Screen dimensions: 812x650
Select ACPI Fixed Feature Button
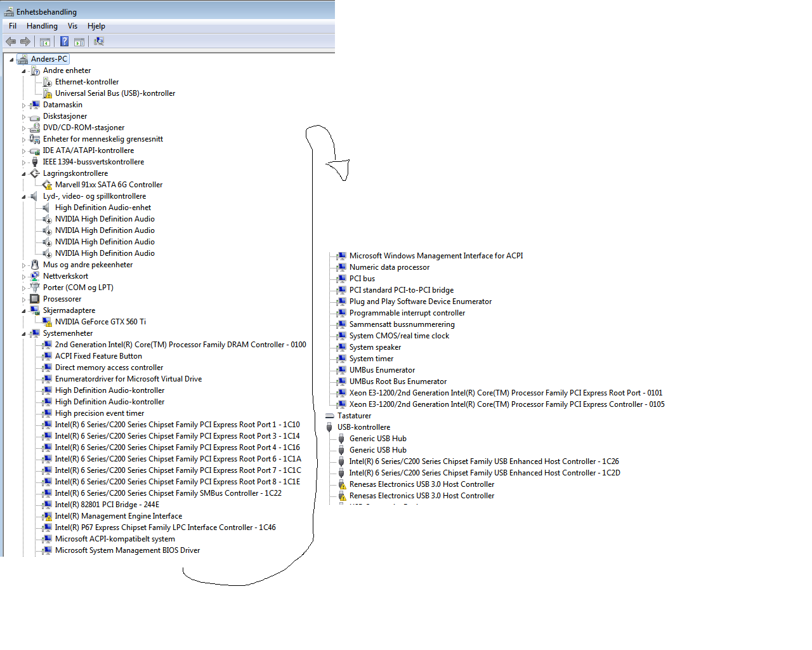click(98, 356)
